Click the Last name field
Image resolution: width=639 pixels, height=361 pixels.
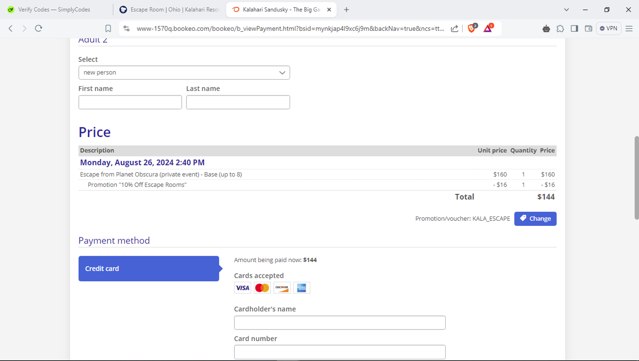[238, 102]
